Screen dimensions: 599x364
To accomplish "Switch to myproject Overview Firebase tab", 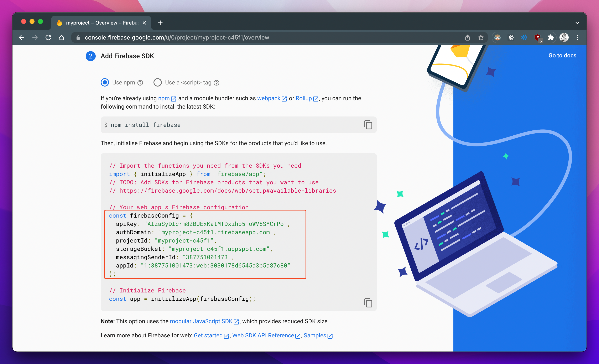I will tap(101, 23).
